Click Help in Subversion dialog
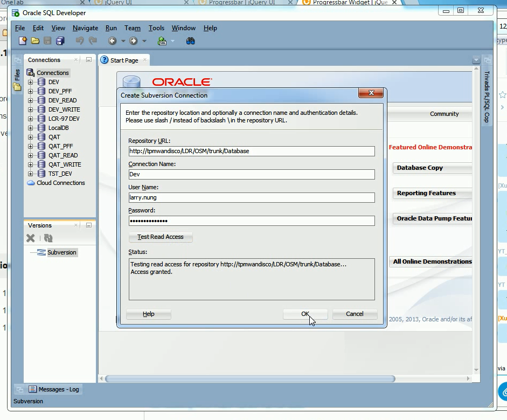The image size is (507, 420). [148, 314]
